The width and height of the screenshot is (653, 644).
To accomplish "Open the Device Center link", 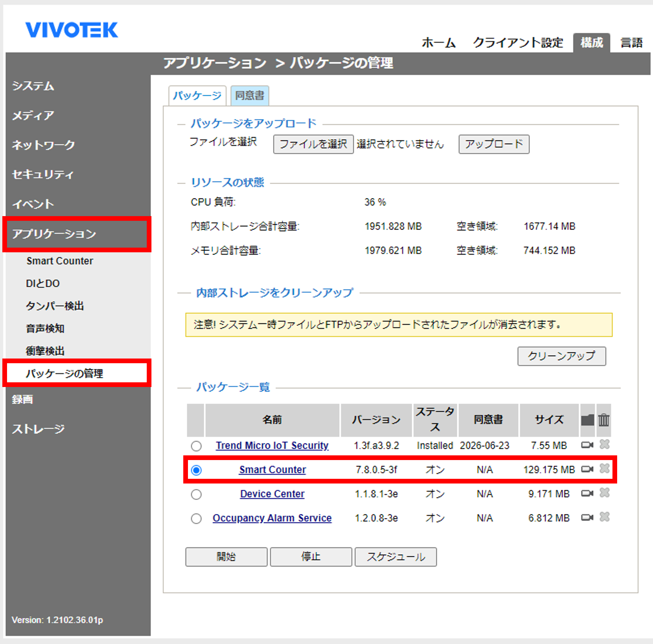I will coord(272,494).
